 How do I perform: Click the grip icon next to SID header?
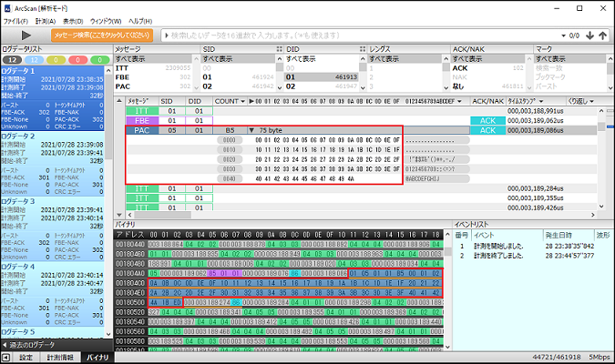point(280,49)
